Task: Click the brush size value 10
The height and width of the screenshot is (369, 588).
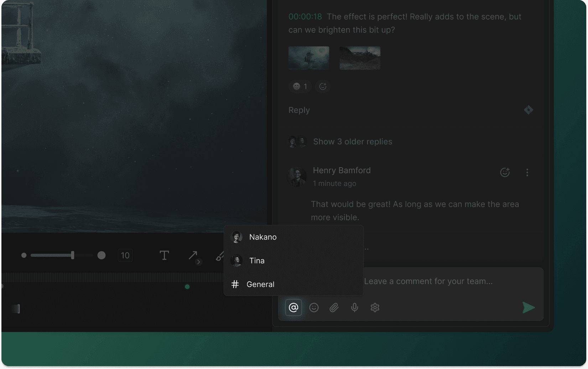Action: pyautogui.click(x=125, y=255)
